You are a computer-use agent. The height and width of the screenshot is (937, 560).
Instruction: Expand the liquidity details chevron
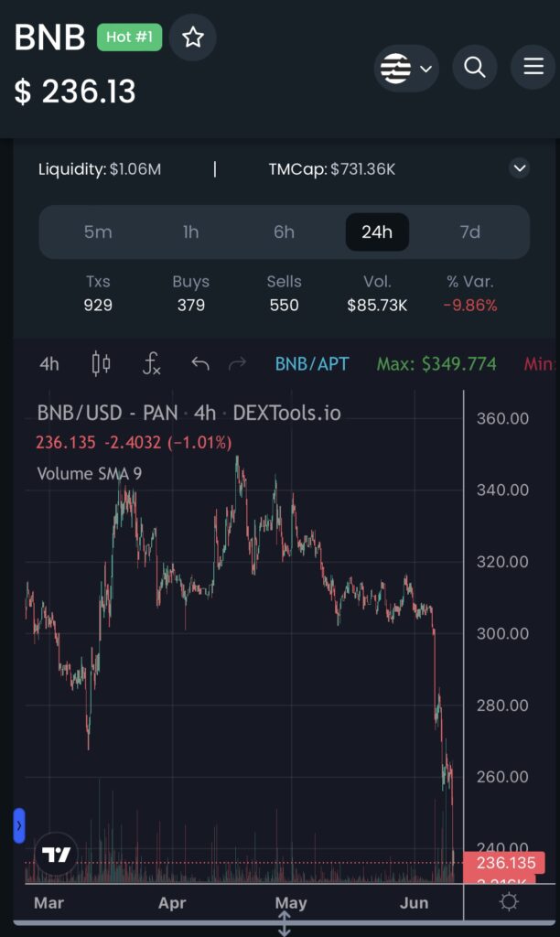pyautogui.click(x=520, y=168)
